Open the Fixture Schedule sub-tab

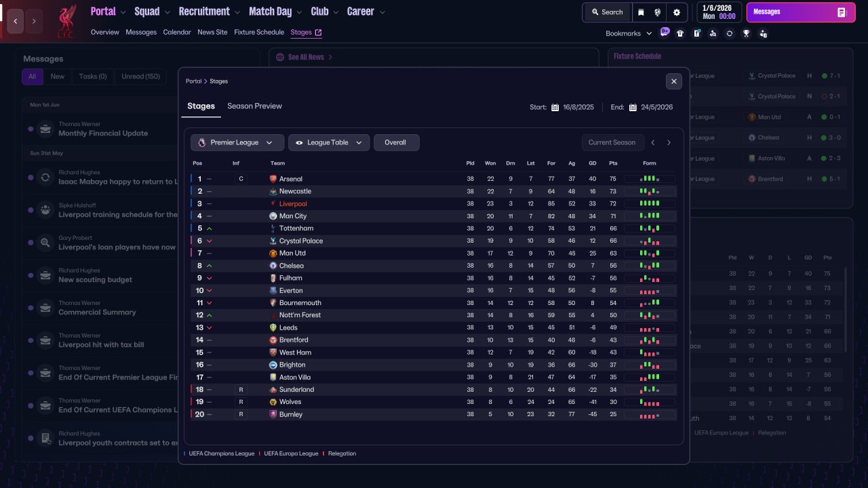pos(259,33)
